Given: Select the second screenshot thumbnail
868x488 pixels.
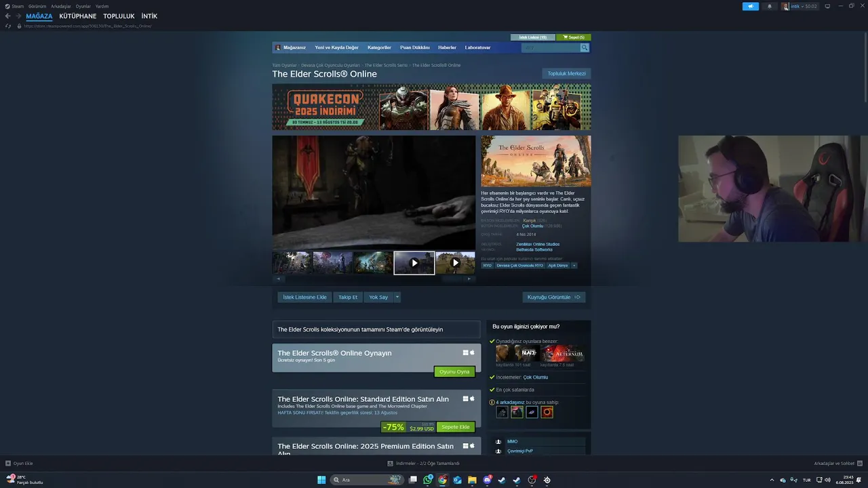Looking at the screenshot, I should coord(333,263).
